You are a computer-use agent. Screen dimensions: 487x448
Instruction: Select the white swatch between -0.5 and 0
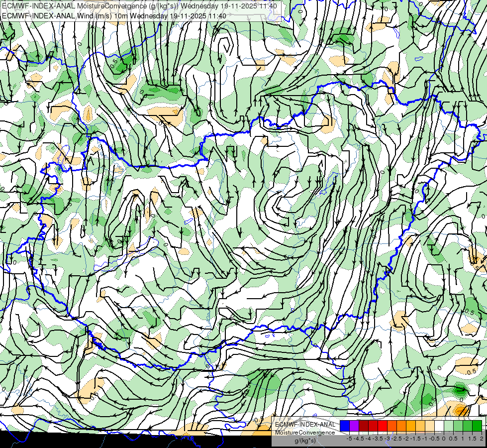(439, 426)
